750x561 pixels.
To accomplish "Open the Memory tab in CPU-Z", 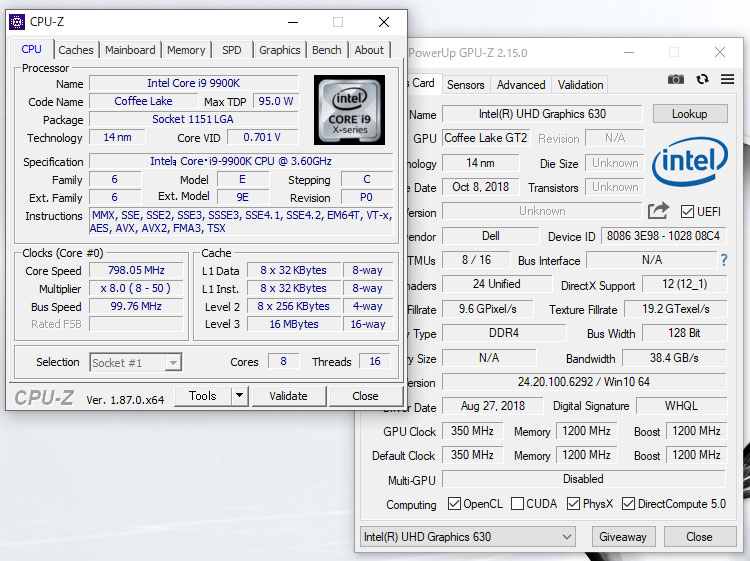I will tap(186, 50).
